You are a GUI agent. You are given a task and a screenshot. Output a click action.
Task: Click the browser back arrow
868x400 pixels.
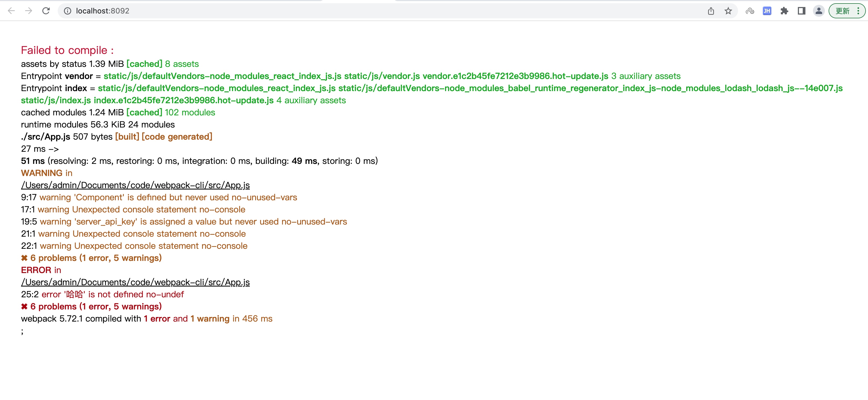click(11, 11)
